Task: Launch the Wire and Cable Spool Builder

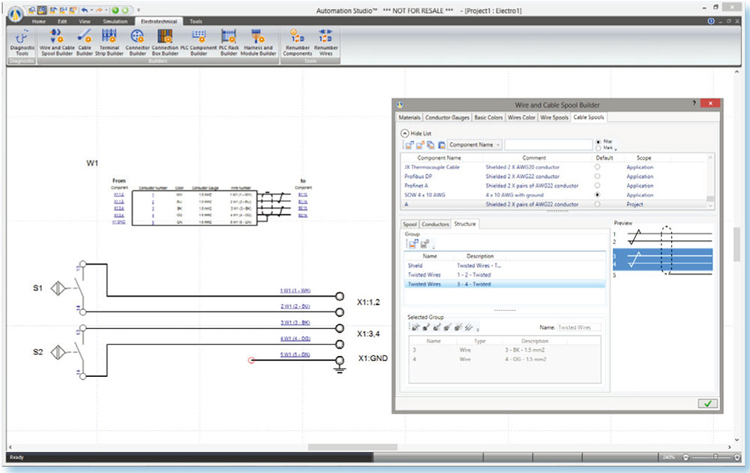Action: 57,42
